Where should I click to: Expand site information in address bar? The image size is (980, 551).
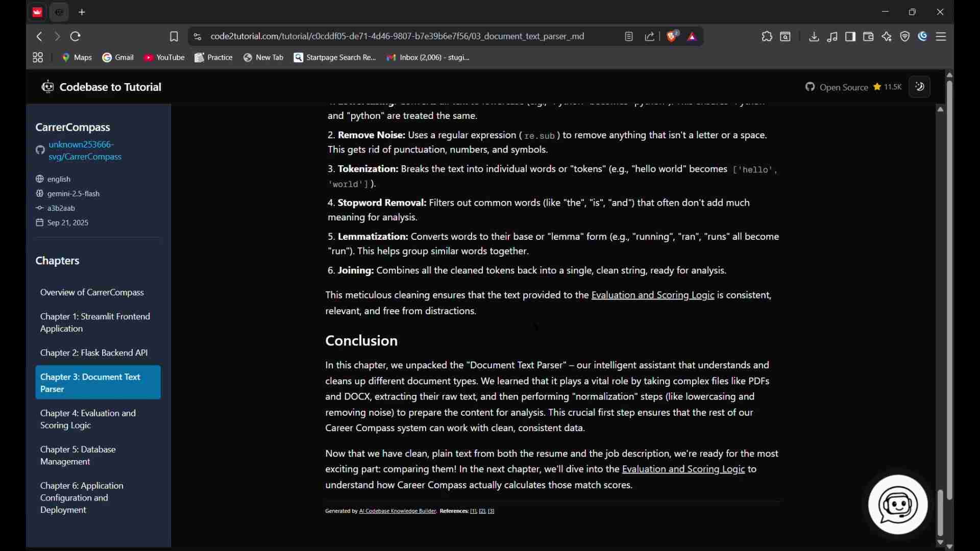coord(198,37)
